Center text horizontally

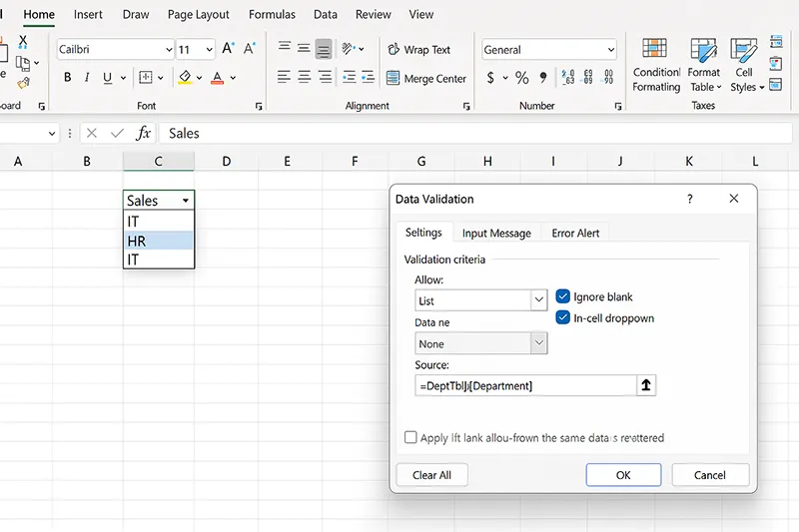coord(305,78)
